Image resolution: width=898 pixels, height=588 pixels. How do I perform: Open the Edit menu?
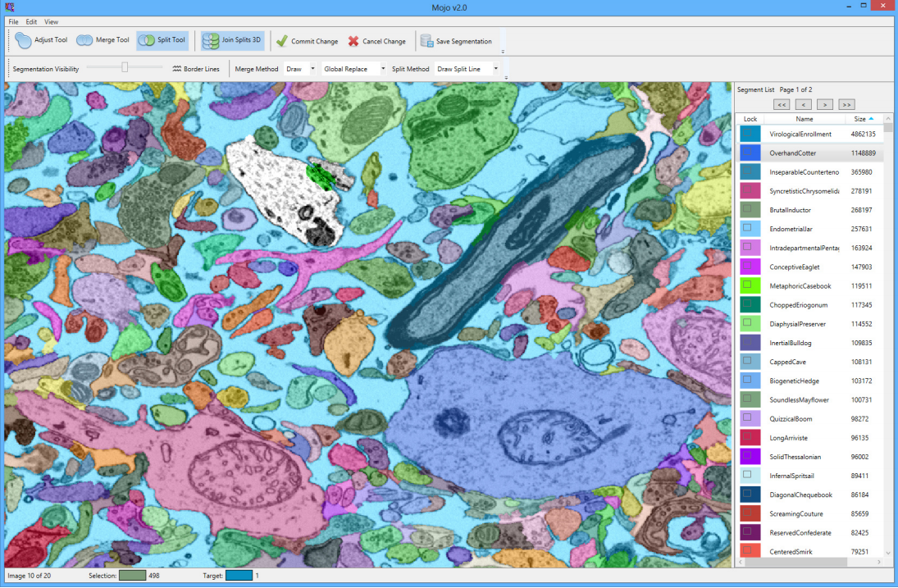[31, 22]
